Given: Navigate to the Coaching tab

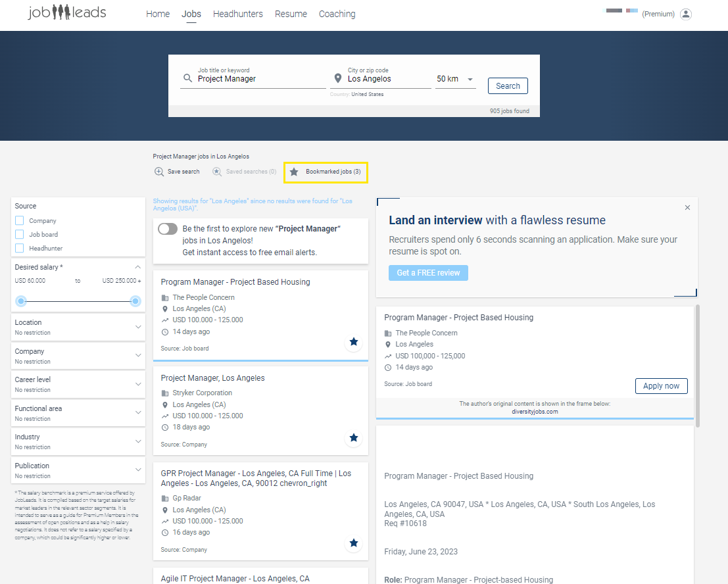Looking at the screenshot, I should (337, 14).
